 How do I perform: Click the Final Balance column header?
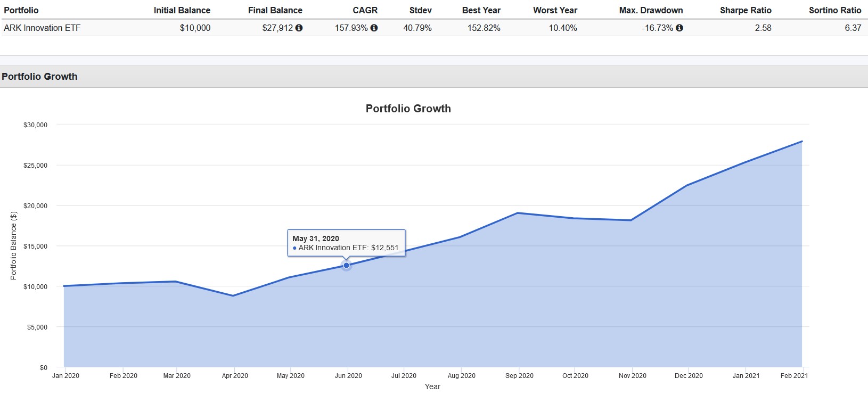click(275, 10)
